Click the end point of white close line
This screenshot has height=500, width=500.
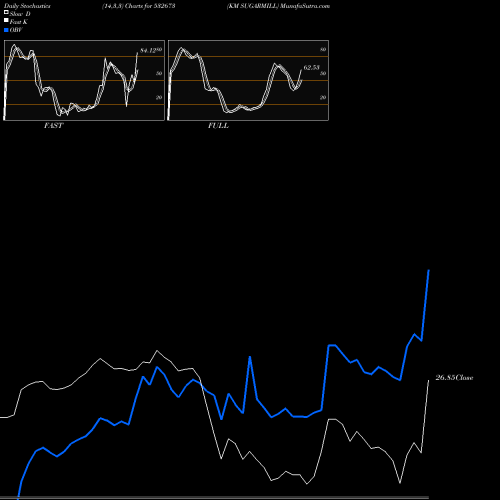click(x=429, y=380)
